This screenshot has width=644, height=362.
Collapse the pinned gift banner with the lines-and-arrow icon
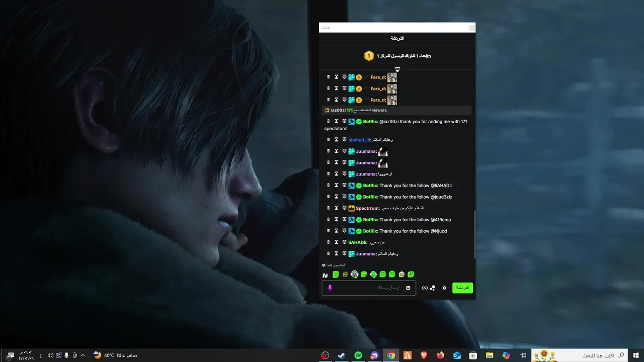(x=397, y=69)
